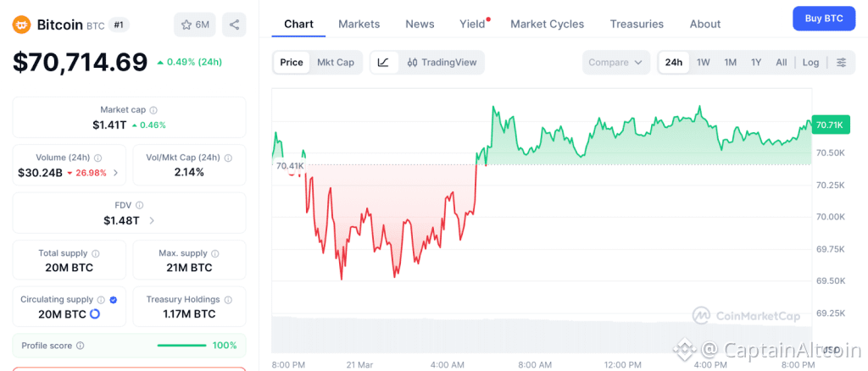
Task: Click the Buy BTC button
Action: coord(823,19)
